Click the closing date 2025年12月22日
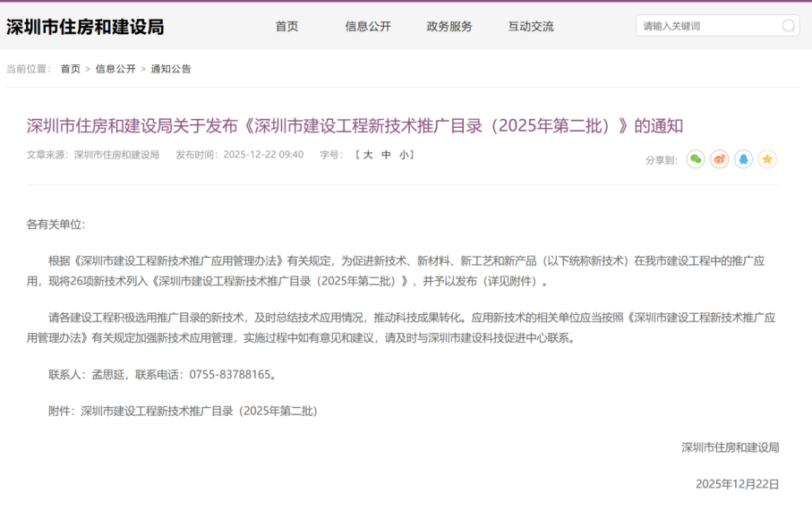812x510 pixels. (x=738, y=484)
